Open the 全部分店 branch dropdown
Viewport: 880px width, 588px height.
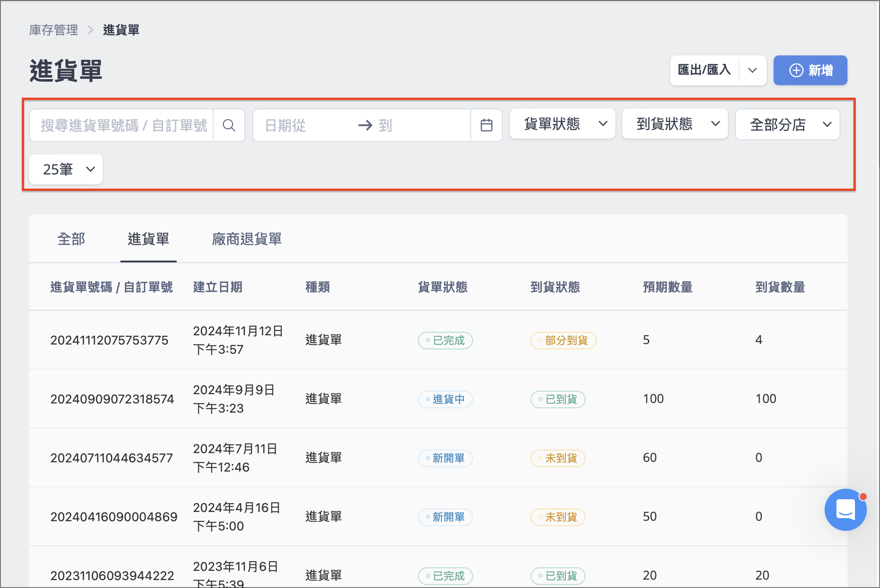788,124
